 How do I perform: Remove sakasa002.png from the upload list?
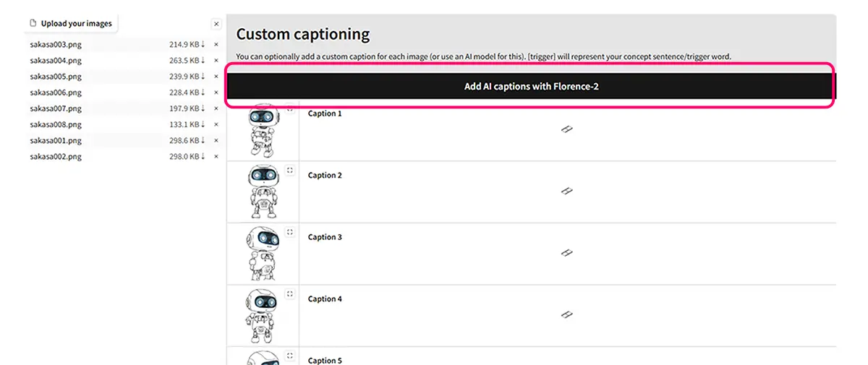click(216, 156)
